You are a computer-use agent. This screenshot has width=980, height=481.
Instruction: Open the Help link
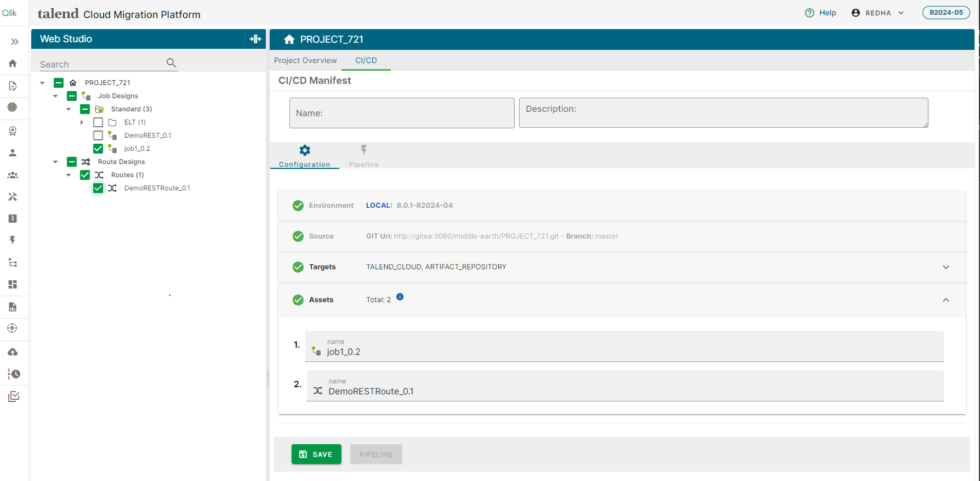[x=828, y=13]
